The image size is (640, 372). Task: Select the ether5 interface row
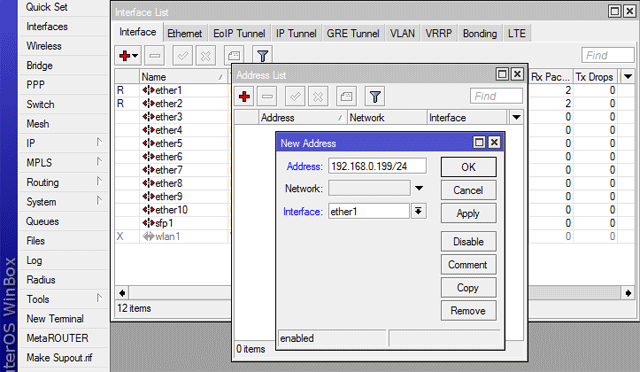pos(171,143)
